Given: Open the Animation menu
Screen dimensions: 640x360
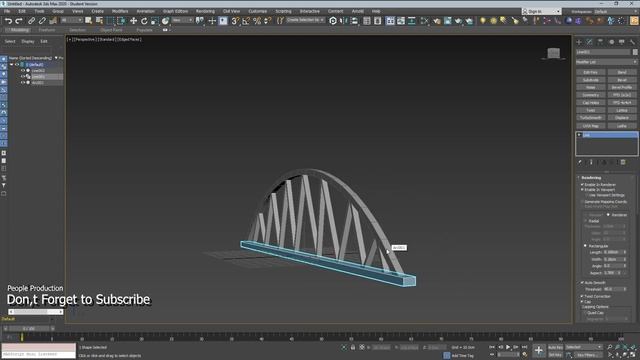Looking at the screenshot, I should tap(145, 11).
